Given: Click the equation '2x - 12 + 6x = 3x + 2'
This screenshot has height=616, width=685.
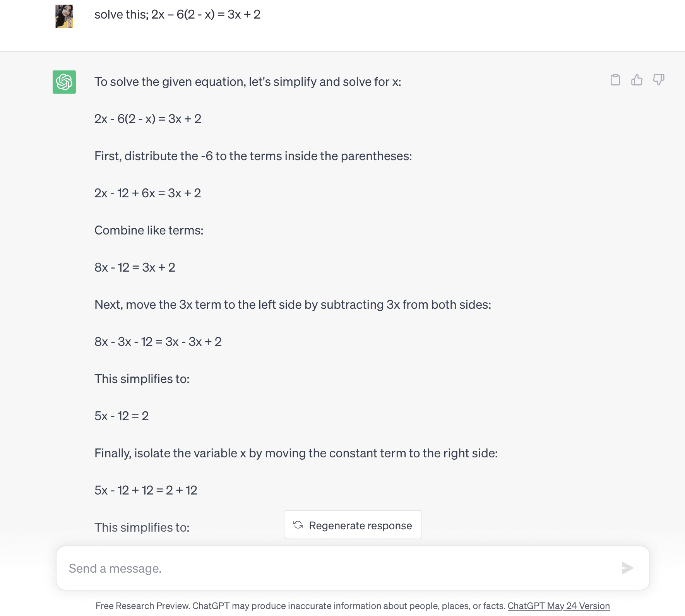Looking at the screenshot, I should tap(148, 193).
